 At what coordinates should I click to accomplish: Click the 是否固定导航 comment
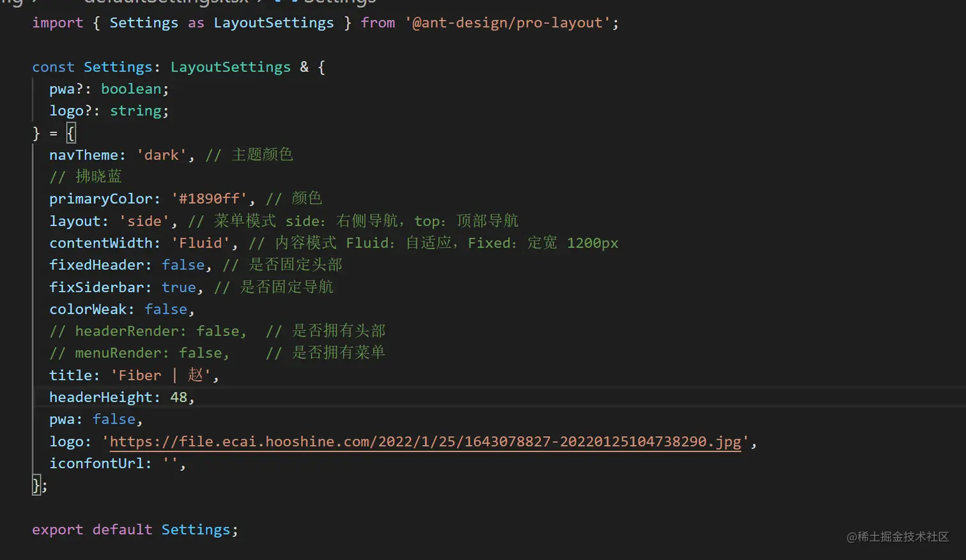[x=273, y=287]
